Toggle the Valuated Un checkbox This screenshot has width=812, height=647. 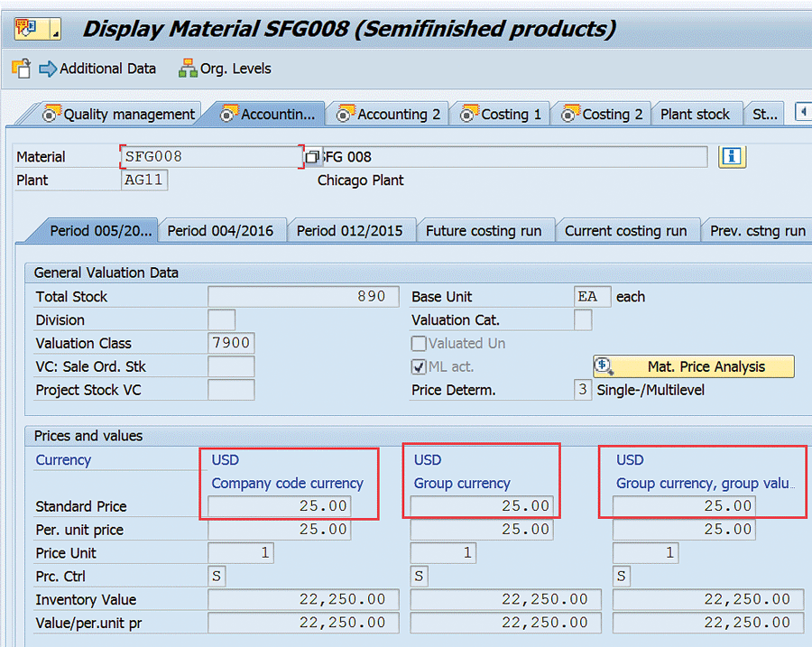coord(419,343)
